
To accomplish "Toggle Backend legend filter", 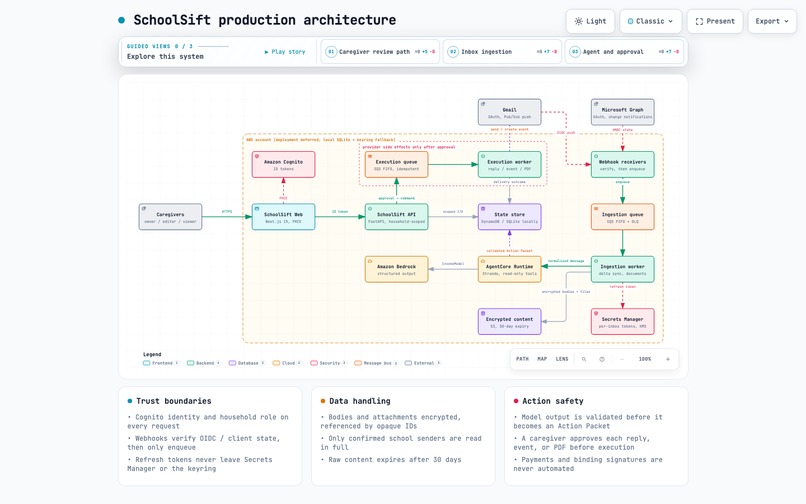I will tap(204, 363).
